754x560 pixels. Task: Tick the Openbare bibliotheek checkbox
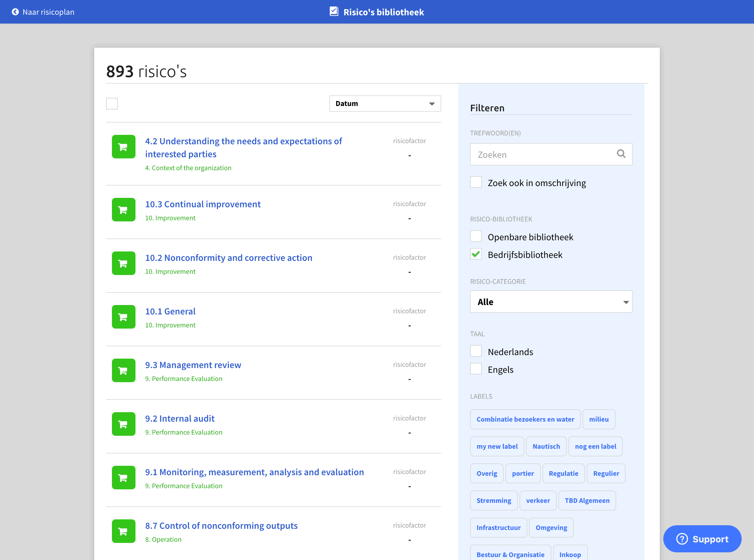[x=476, y=237]
